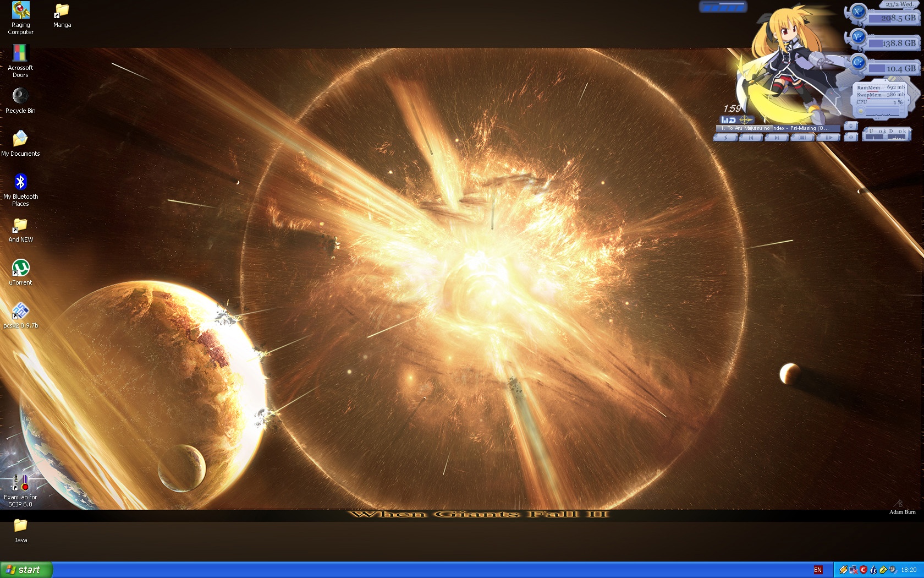Select the My Bluetooth Places icon

pos(20,189)
